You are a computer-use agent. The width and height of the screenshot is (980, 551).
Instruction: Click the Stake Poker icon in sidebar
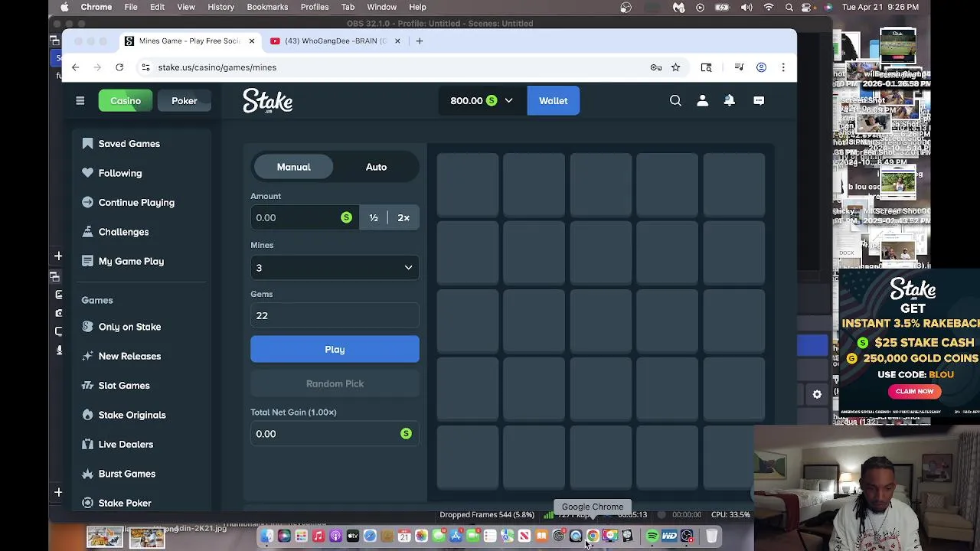[87, 503]
